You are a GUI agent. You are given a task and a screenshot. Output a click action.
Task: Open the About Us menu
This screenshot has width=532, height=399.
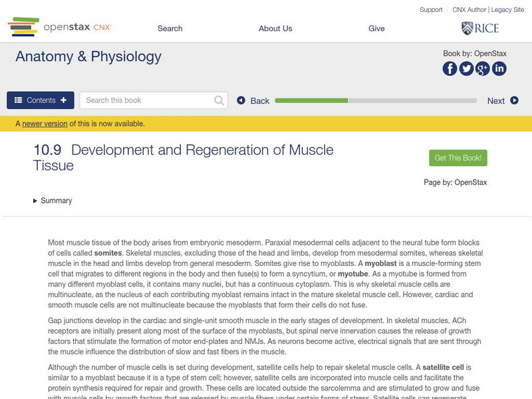(275, 29)
